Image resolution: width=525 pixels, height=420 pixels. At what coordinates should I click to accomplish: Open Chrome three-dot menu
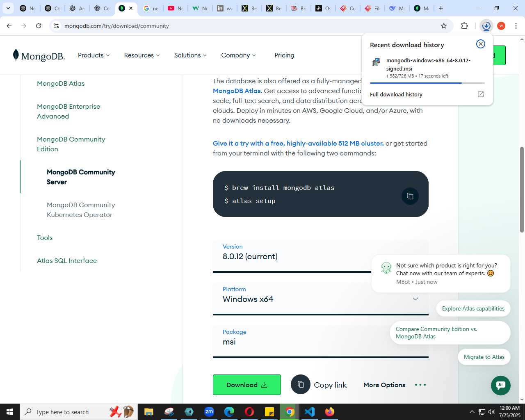[x=516, y=26]
